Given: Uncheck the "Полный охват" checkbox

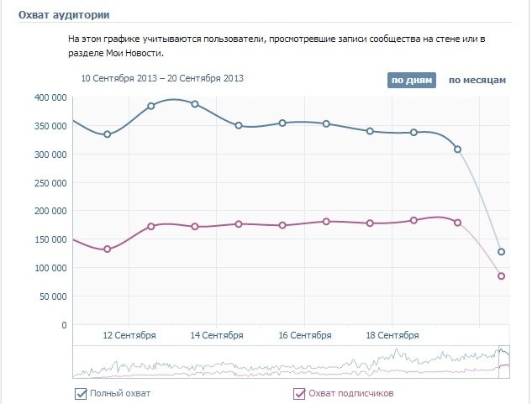Looking at the screenshot, I should 82,393.
